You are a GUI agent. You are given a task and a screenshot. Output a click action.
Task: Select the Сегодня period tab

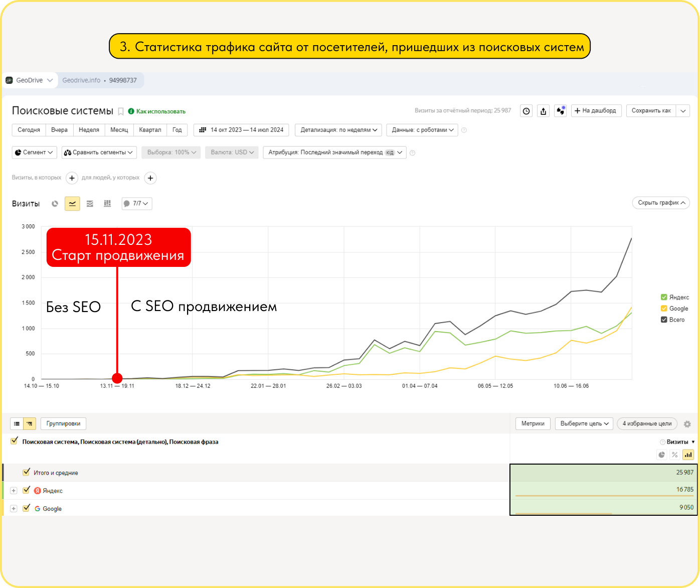click(29, 130)
